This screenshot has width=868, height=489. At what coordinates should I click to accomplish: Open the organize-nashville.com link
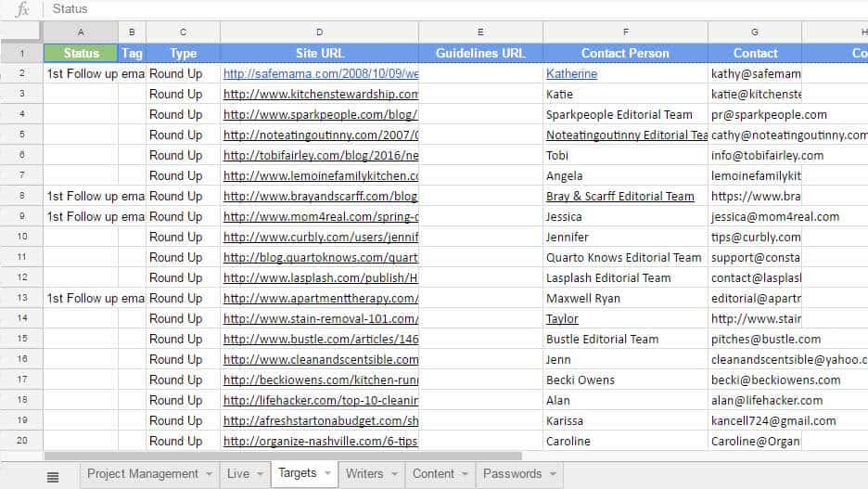(321, 442)
